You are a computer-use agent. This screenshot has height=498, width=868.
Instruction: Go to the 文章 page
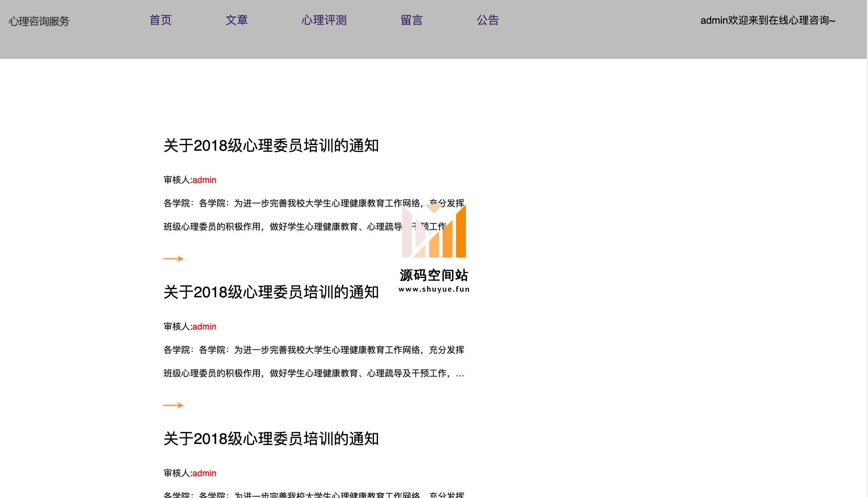(x=236, y=20)
